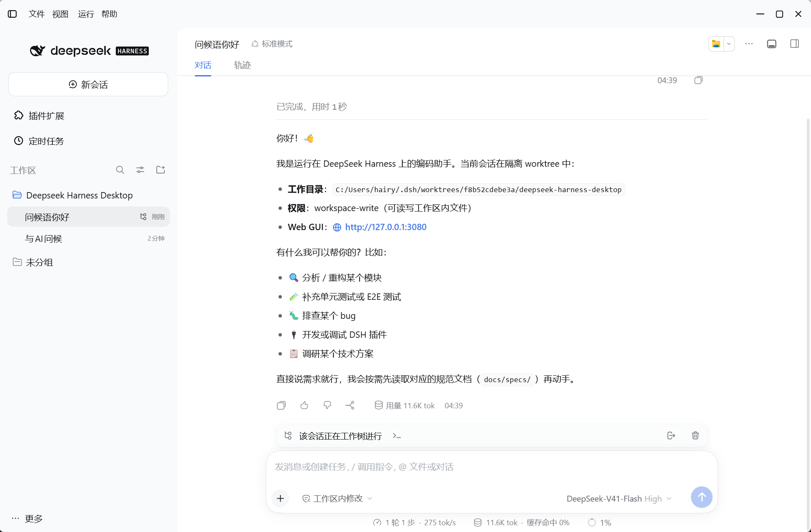Expand the 未分组 group

click(33, 262)
